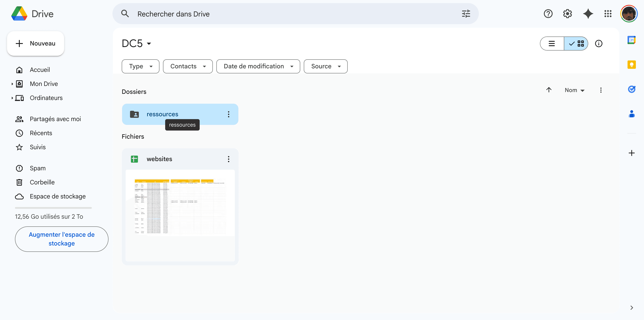Reverse sort direction arrow

[x=549, y=90]
